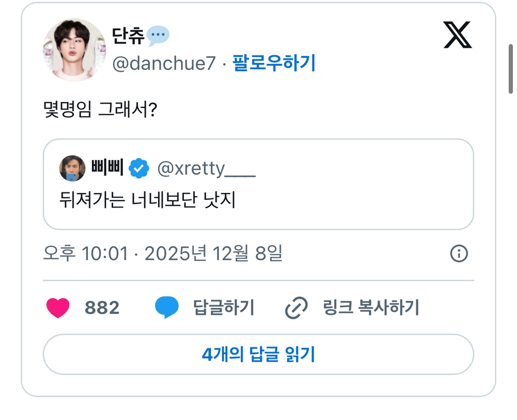Screen dimensions: 517x420
Task: Open the @xretty___ handle in quote
Action: (x=206, y=169)
